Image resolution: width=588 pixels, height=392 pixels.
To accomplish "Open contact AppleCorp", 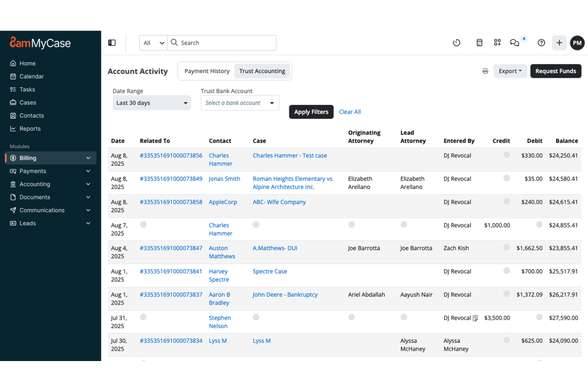I will coord(223,202).
